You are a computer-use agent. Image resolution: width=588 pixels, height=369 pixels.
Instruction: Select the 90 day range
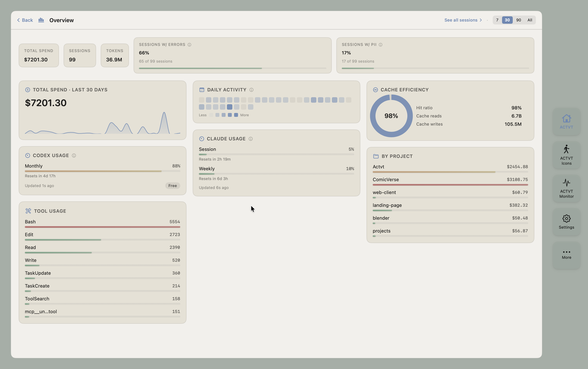coord(518,20)
